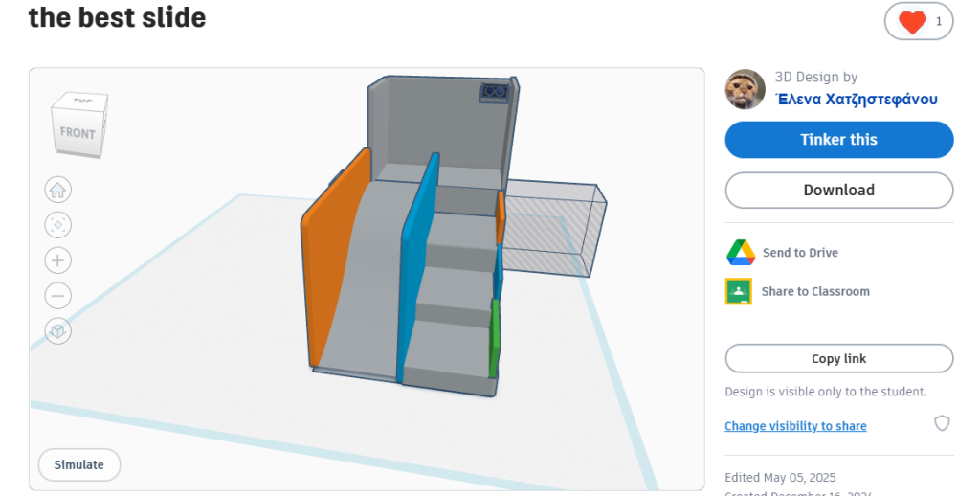
Task: Click the author's avatar picture
Action: (x=746, y=89)
